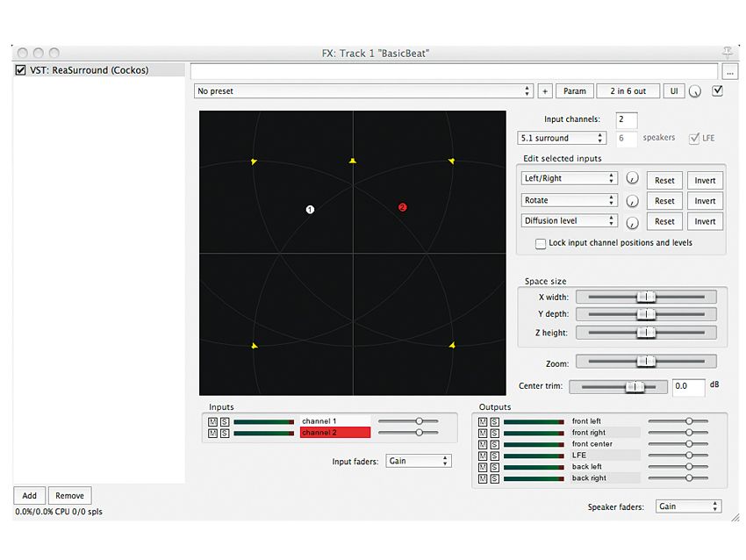Click the channel 1 gain fader
746x560 pixels.
click(420, 421)
